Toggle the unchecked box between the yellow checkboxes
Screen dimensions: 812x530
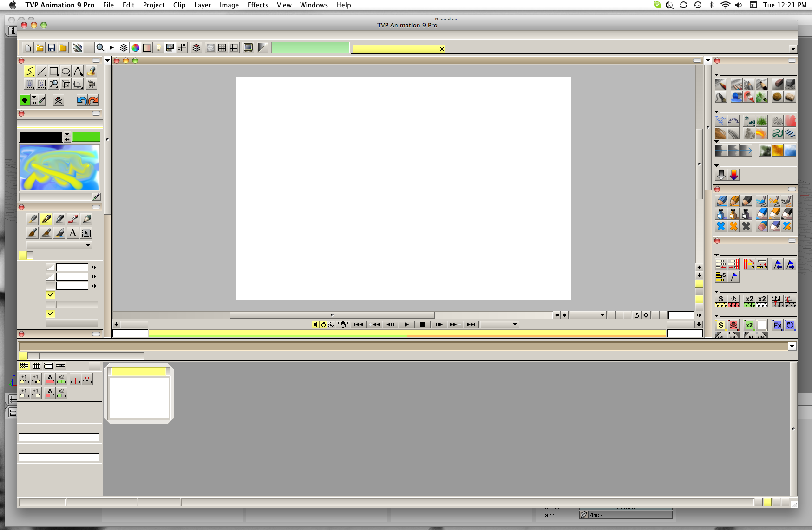(51, 304)
